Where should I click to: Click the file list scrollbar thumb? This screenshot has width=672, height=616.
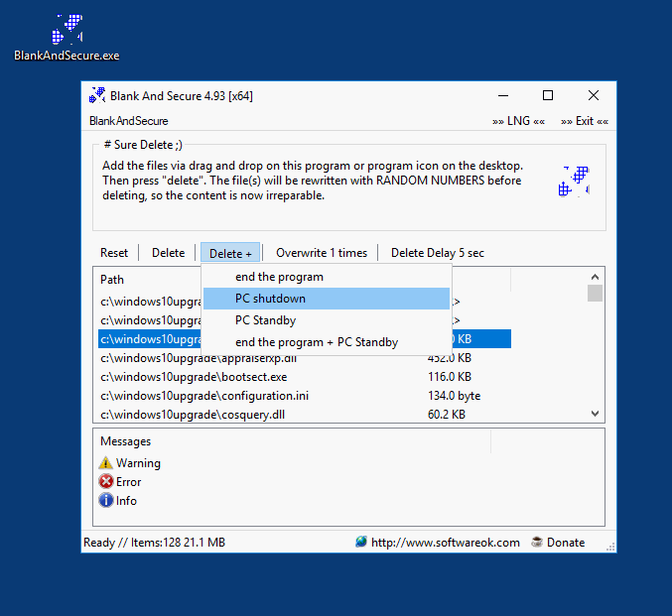tap(595, 293)
